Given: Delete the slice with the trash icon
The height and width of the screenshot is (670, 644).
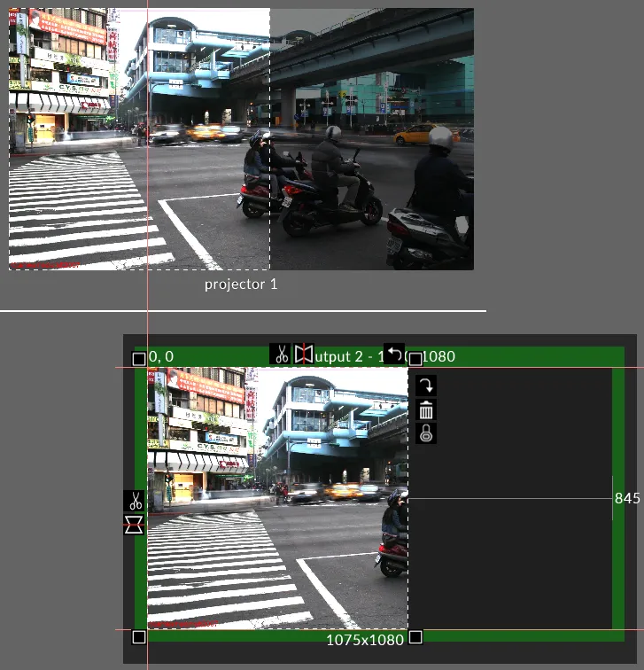Looking at the screenshot, I should [x=426, y=409].
